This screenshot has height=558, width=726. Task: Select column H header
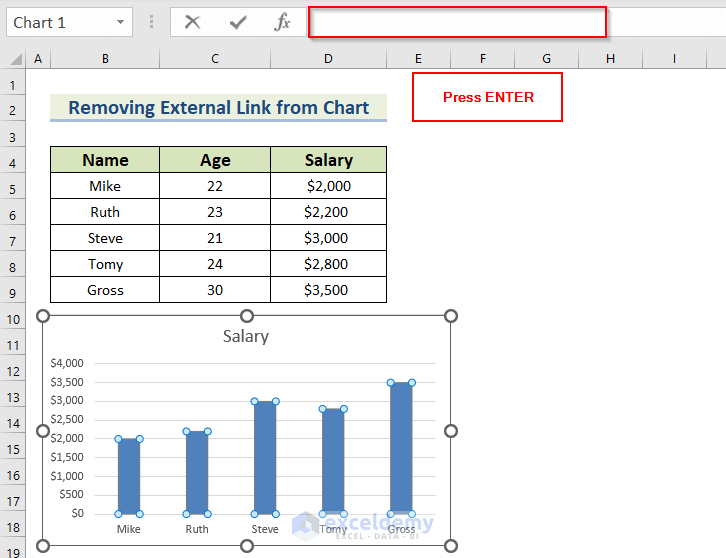coord(610,59)
